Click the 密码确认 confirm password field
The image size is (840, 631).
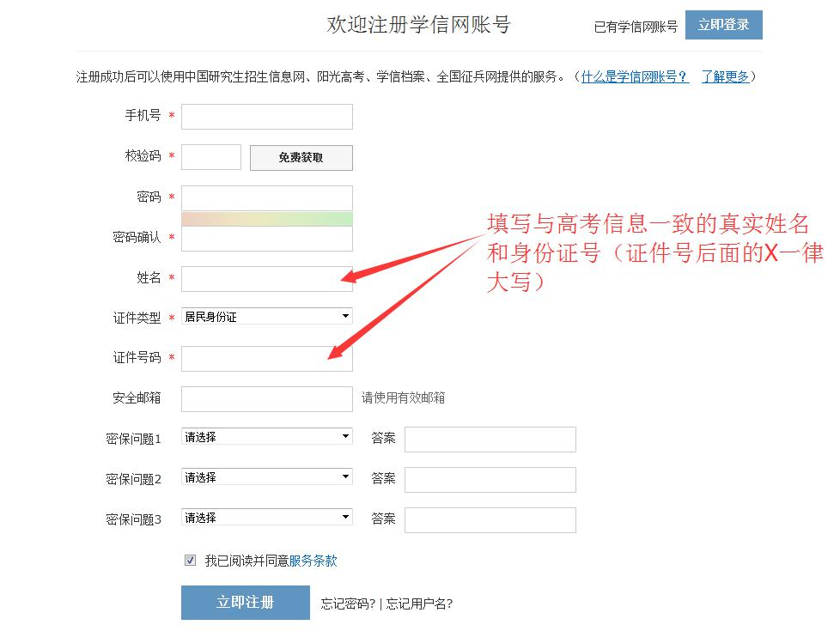pos(266,239)
